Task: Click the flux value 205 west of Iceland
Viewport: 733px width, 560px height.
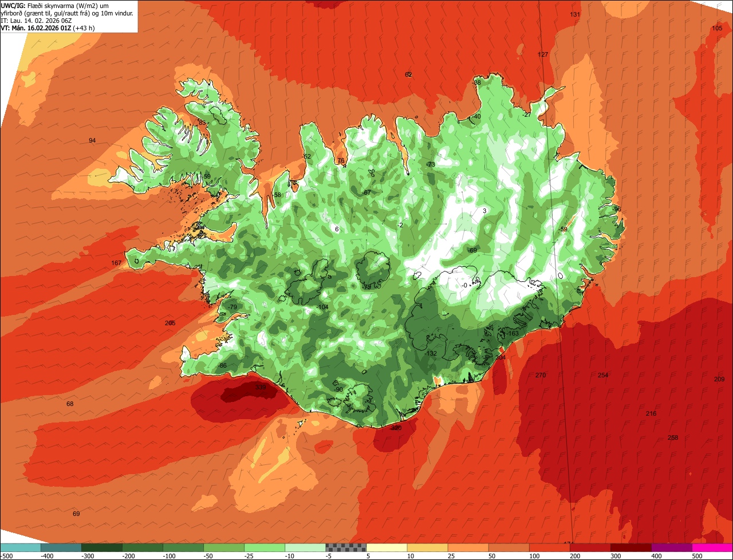Action: [170, 324]
